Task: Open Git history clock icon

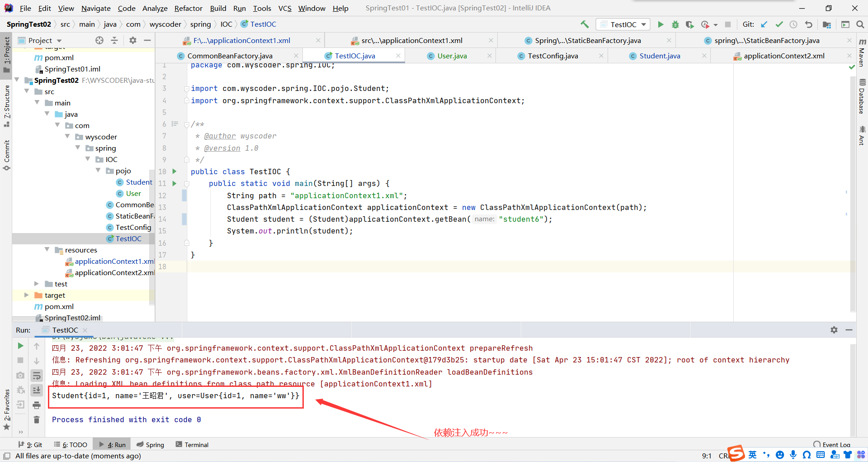Action: (x=793, y=24)
